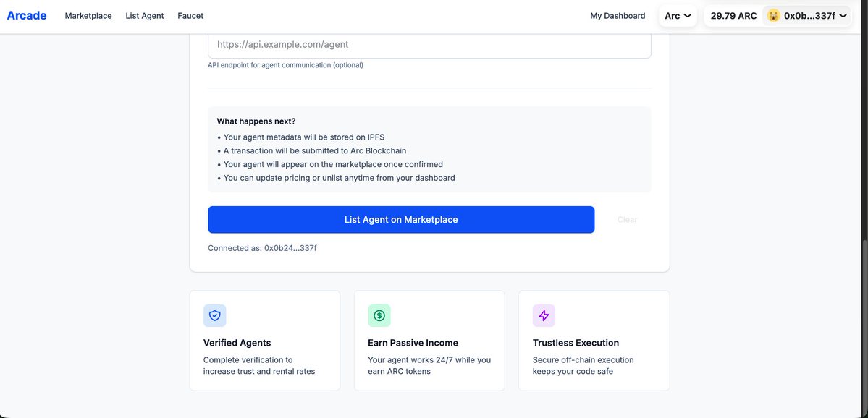Expand the Arc network dropdown

click(x=678, y=16)
